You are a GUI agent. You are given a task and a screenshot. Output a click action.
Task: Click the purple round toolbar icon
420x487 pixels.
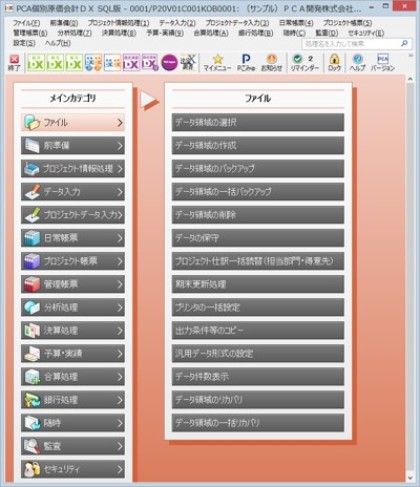point(169,62)
